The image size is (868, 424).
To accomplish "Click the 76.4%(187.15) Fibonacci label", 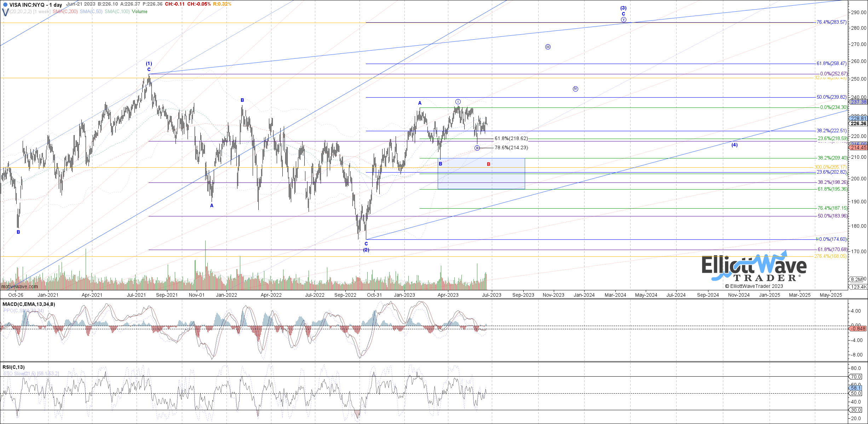I will tap(832, 208).
